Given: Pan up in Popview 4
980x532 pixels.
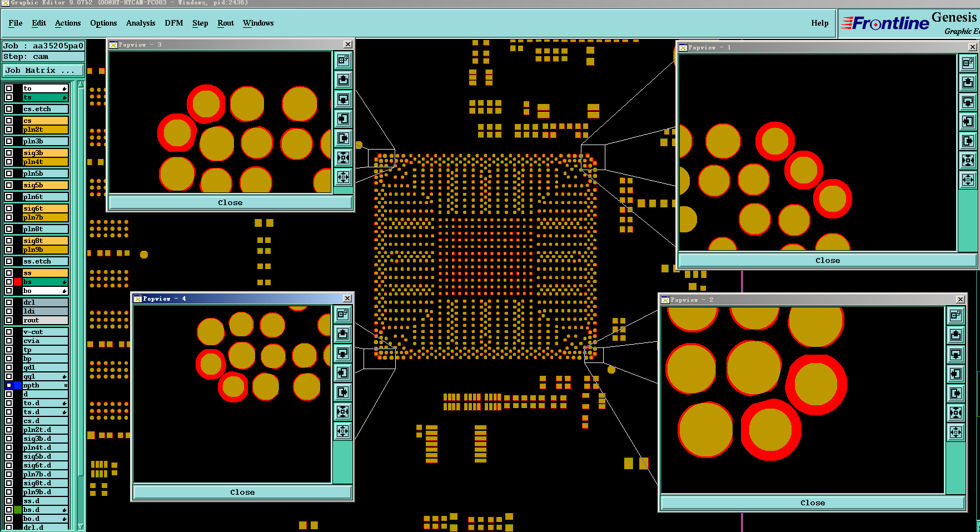Looking at the screenshot, I should click(x=343, y=334).
